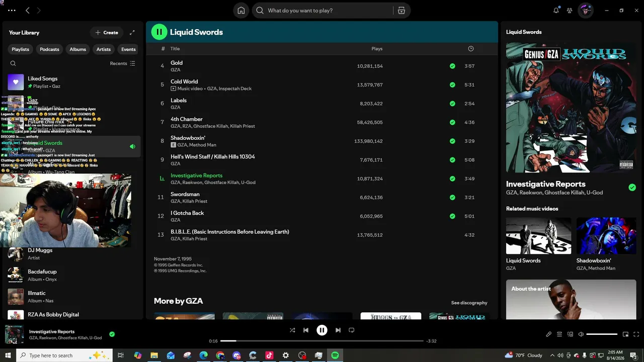Filter the library by Playlists
This screenshot has width=644, height=362.
click(x=21, y=49)
